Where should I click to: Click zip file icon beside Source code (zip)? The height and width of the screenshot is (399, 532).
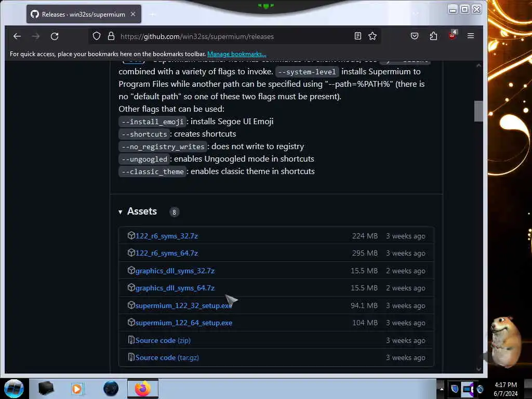(131, 340)
